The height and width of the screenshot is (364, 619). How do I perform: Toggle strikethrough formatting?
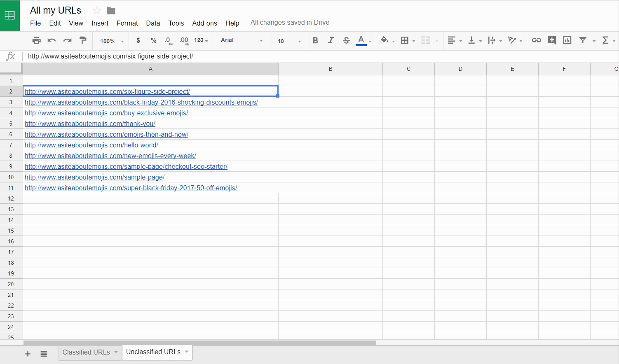(346, 40)
